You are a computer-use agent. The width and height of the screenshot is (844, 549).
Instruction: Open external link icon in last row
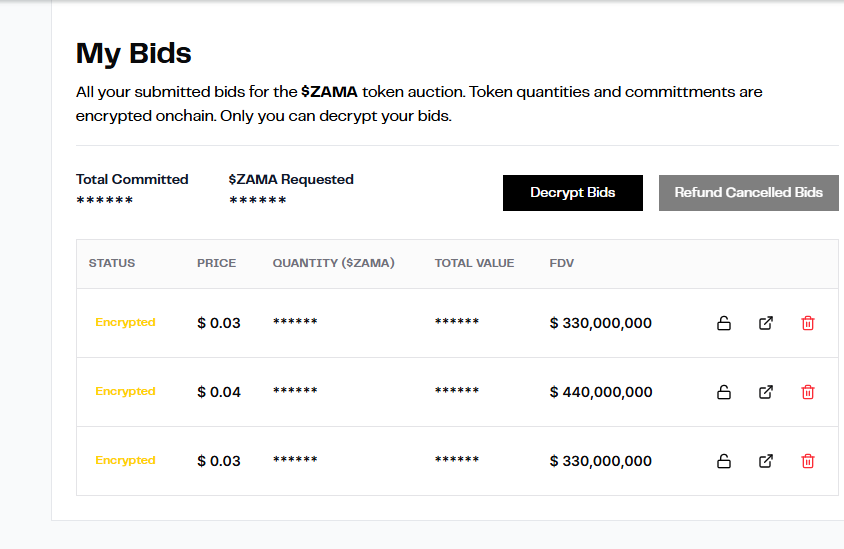[x=766, y=461]
